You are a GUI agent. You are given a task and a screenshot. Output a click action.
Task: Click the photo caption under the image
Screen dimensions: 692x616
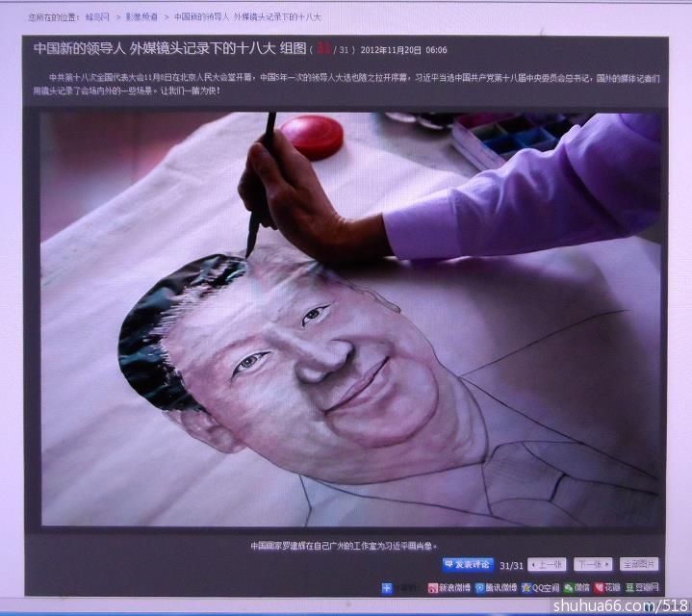344,545
